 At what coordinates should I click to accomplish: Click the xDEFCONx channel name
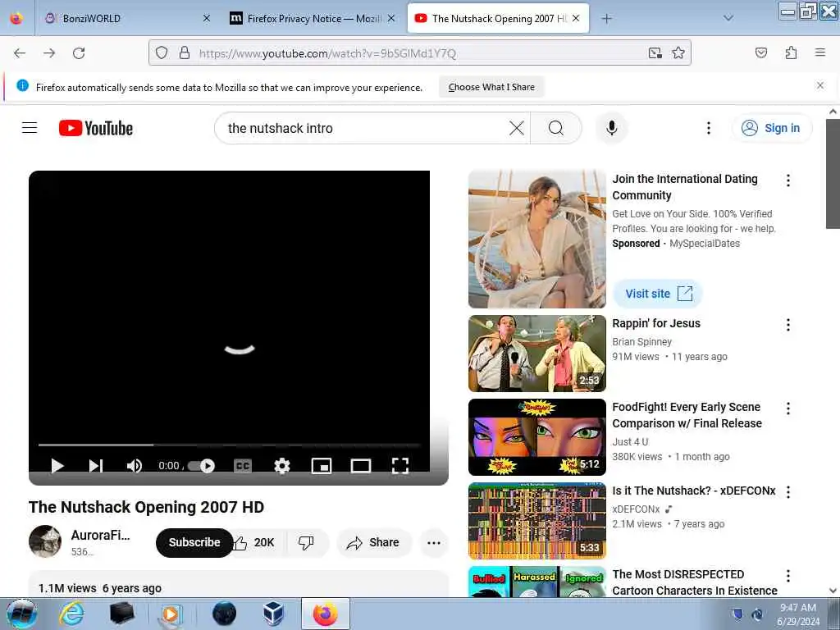point(636,509)
